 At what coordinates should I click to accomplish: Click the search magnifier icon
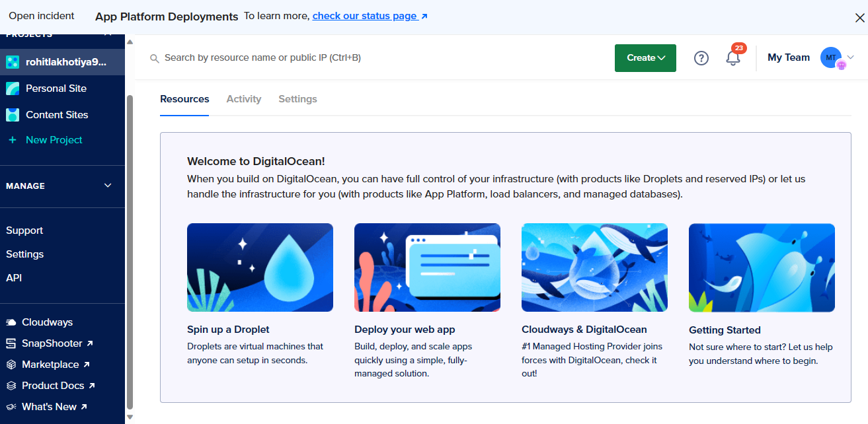pyautogui.click(x=154, y=57)
